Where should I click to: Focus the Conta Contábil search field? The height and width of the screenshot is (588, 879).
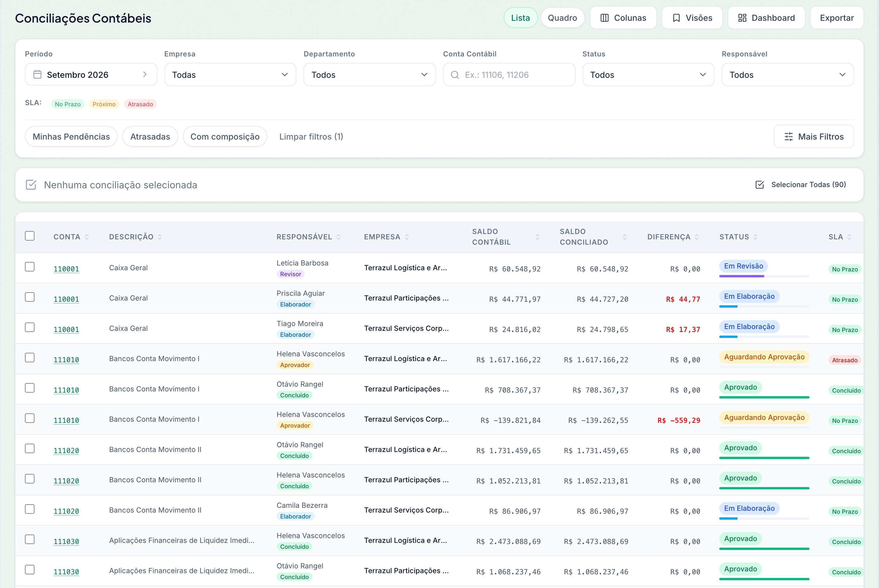(509, 75)
